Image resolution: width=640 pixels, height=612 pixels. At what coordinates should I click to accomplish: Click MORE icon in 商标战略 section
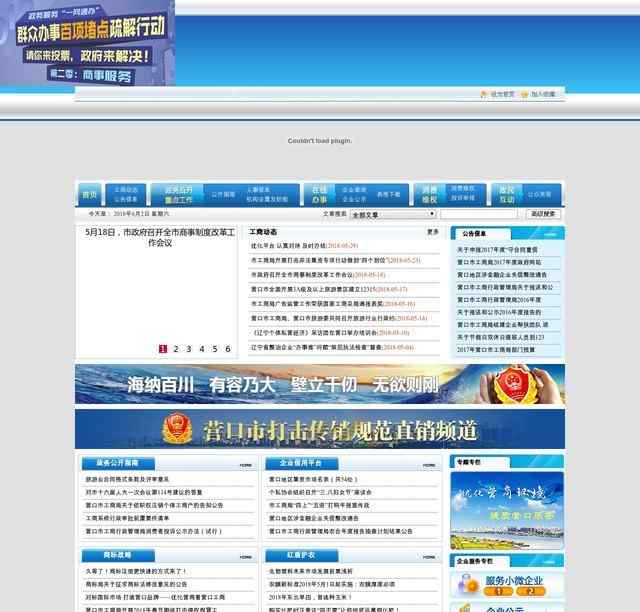pyautogui.click(x=245, y=557)
